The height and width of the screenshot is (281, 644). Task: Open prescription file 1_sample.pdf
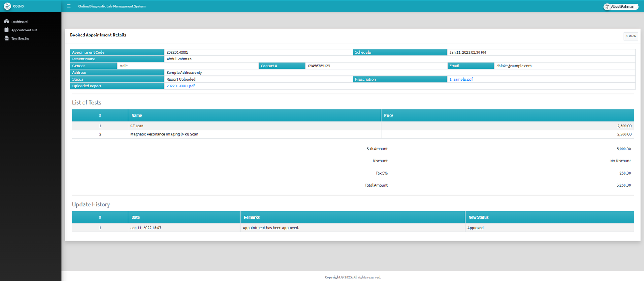(x=461, y=79)
